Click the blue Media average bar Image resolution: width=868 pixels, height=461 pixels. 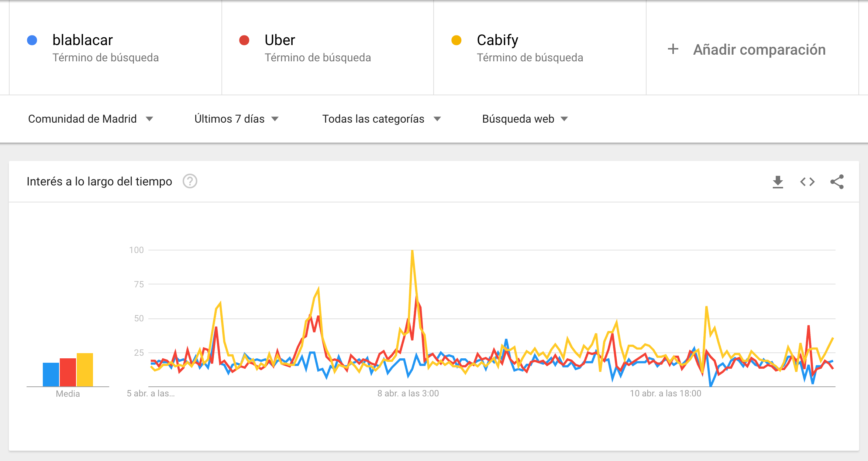(51, 374)
